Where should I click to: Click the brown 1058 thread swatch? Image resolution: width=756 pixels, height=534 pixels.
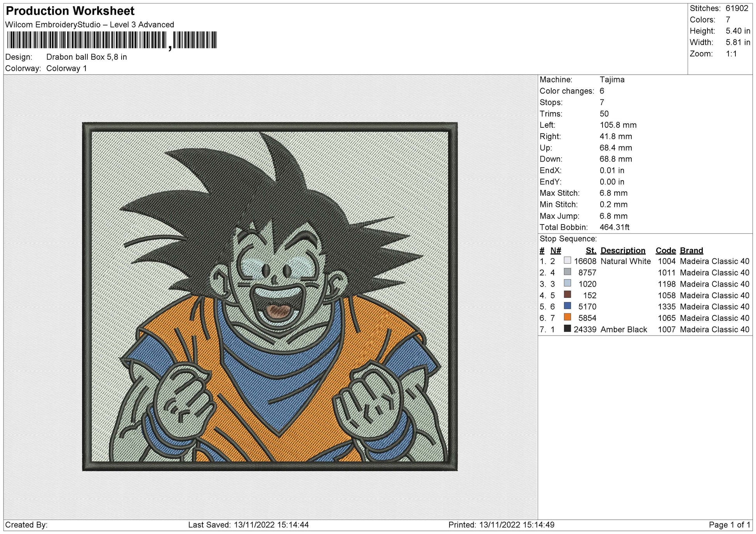(x=567, y=294)
